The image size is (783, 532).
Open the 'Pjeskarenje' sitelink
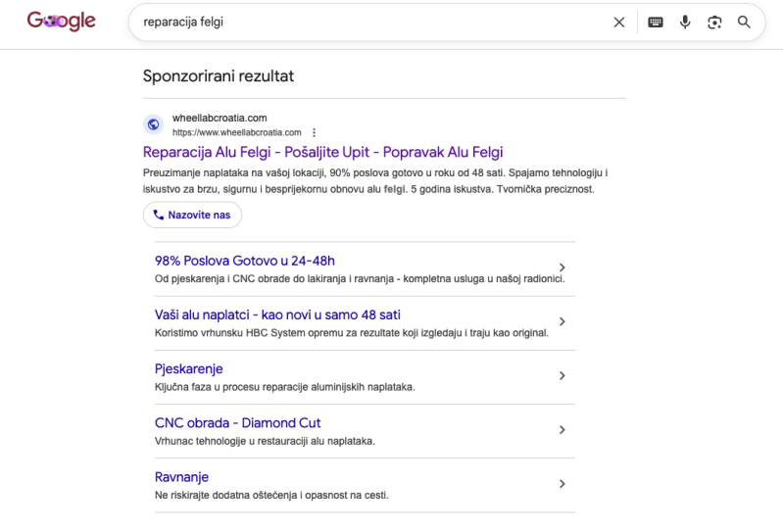tap(189, 368)
